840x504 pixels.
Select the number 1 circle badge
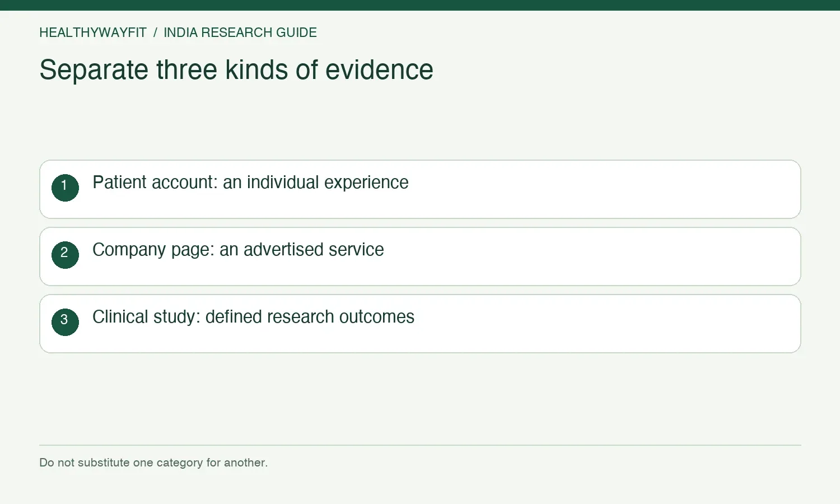click(65, 188)
